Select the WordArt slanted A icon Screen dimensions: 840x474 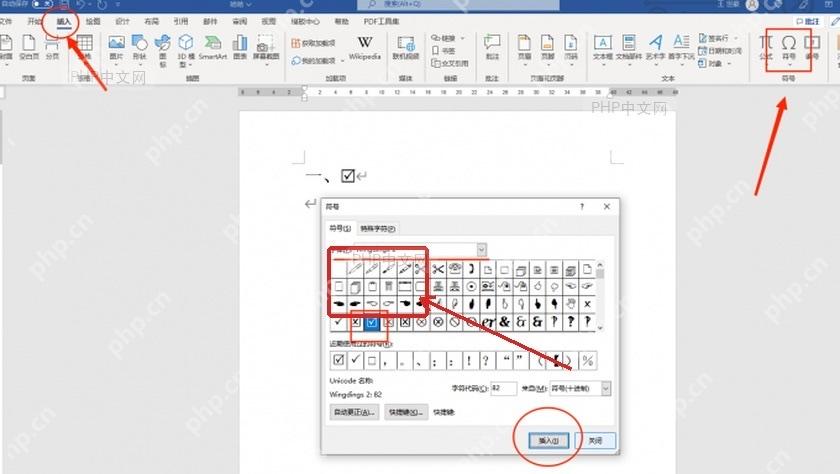point(656,47)
